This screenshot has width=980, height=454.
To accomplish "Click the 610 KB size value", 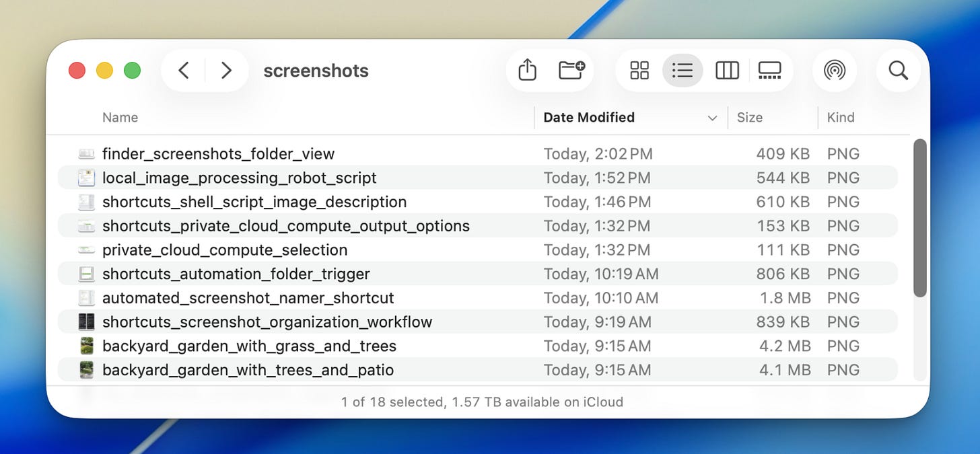I will tap(783, 202).
